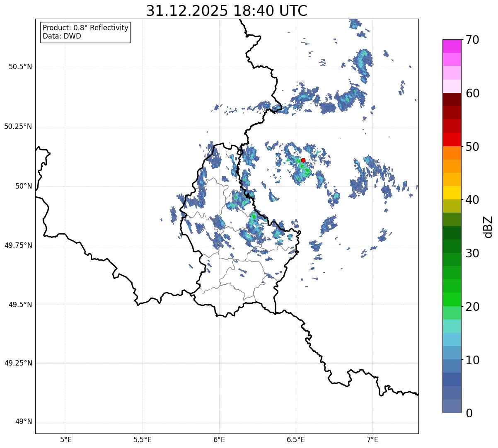Screen dimensions: 498x448
Task: Click the 50.25°N latitude label
Action: 18,126
